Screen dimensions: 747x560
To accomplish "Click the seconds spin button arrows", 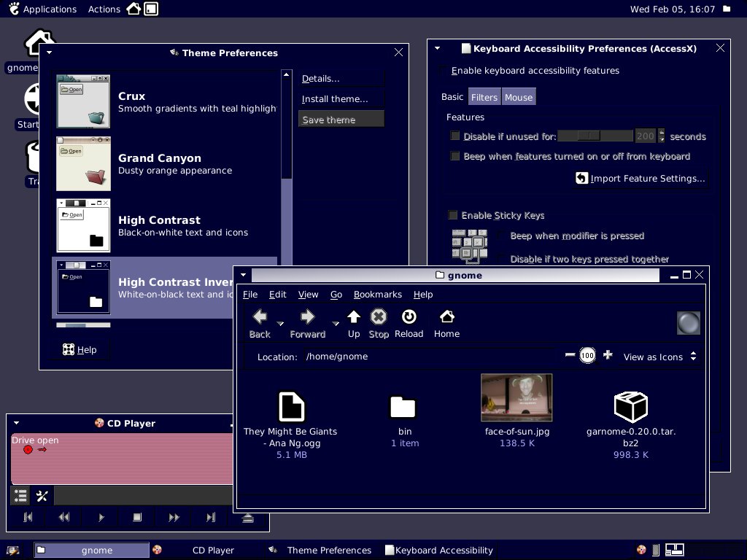I will point(661,136).
